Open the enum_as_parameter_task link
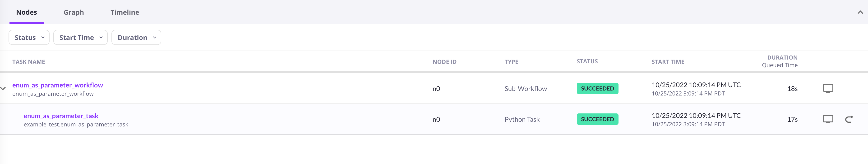Screen dimensions: 868x164 point(61,116)
